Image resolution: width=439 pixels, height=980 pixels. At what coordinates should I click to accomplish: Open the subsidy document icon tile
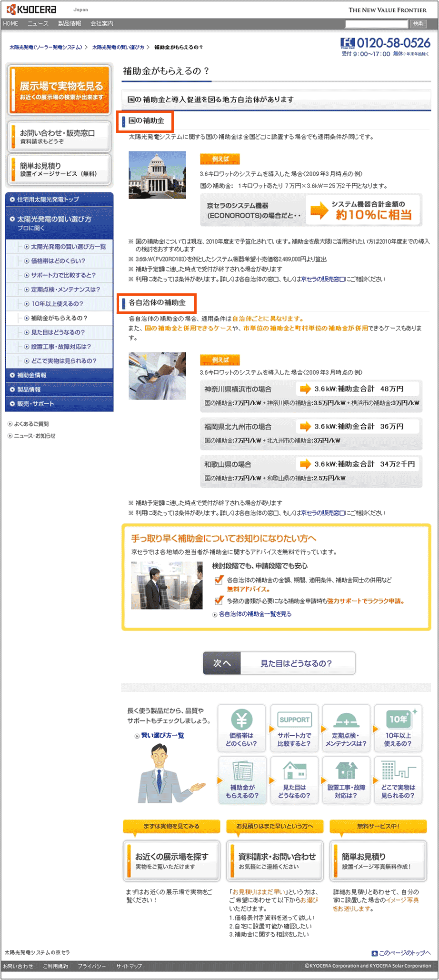point(242,780)
